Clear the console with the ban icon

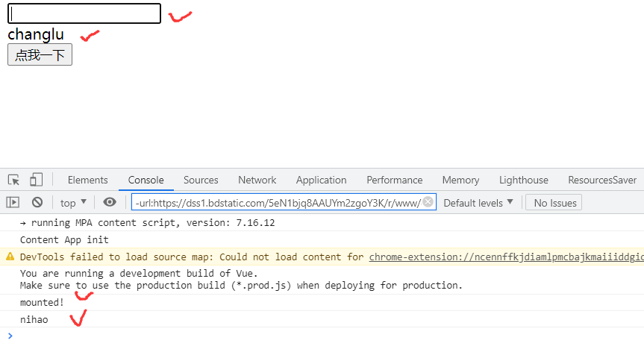(x=37, y=202)
